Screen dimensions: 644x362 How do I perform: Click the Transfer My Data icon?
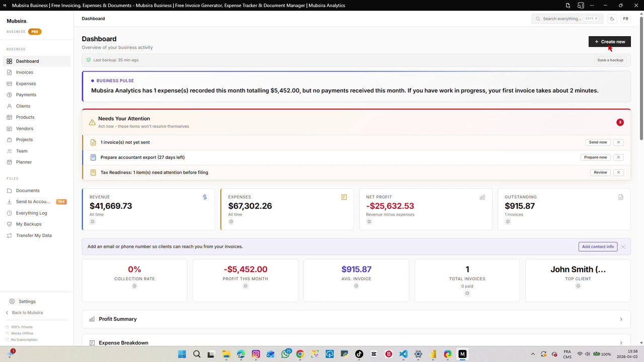coord(10,235)
